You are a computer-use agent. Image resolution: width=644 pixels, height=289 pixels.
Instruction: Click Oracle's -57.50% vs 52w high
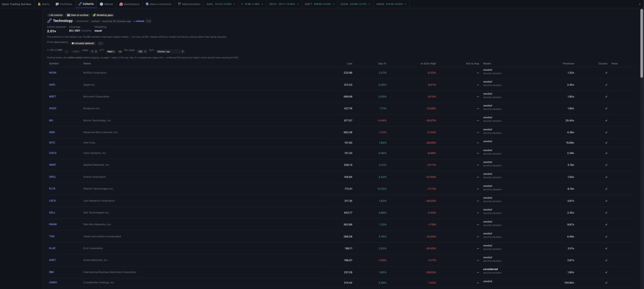pos(431,177)
